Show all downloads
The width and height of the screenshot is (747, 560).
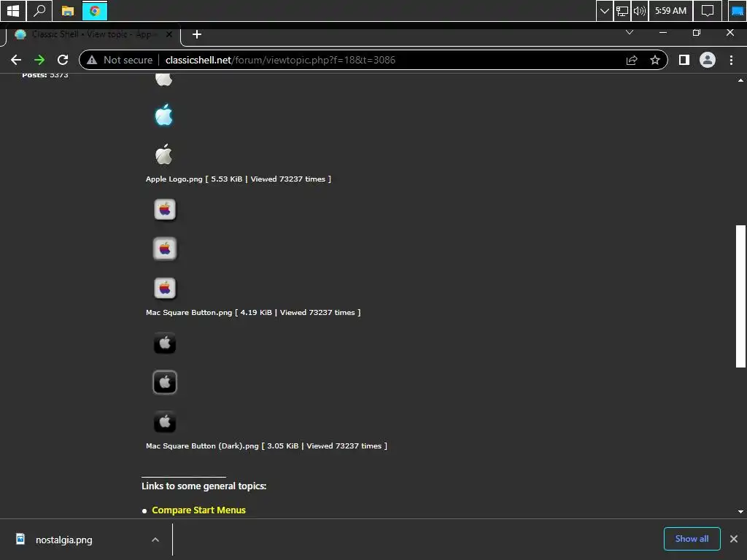pyautogui.click(x=692, y=539)
